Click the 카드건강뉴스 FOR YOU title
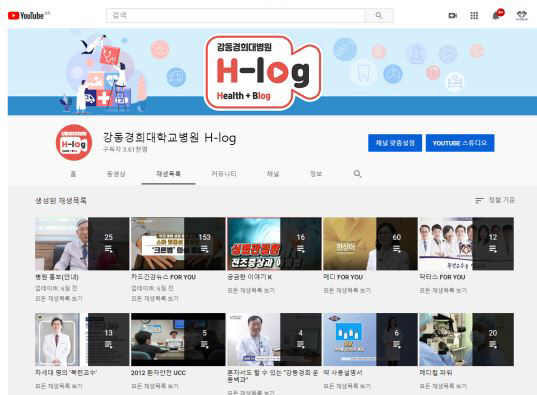The height and width of the screenshot is (395, 537). [163, 277]
